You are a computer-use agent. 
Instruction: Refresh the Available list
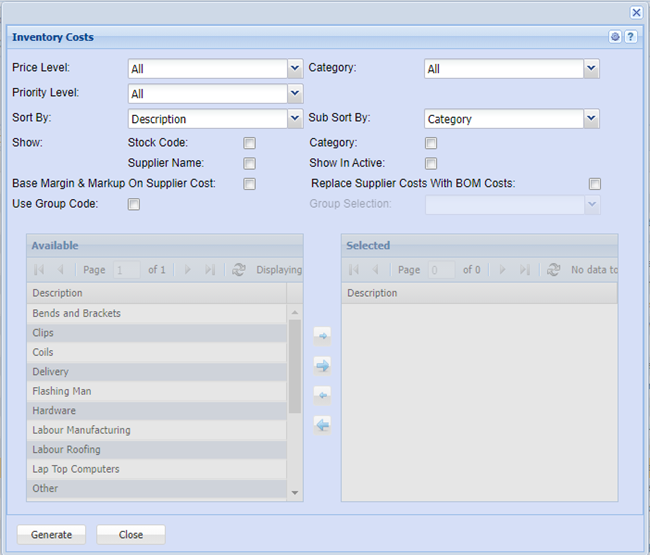pyautogui.click(x=238, y=270)
